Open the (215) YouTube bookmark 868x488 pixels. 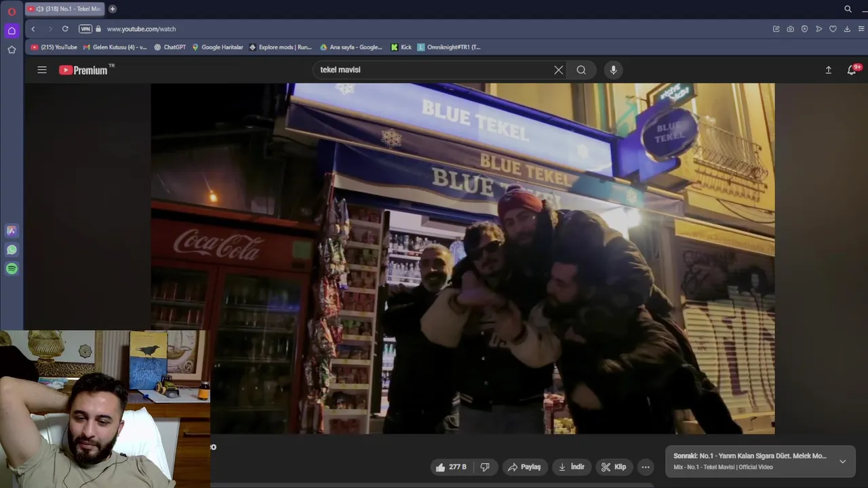click(54, 47)
